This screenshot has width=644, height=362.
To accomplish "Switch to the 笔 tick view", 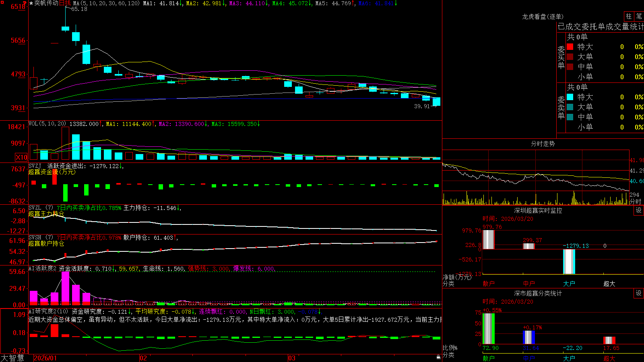I will pyautogui.click(x=639, y=16).
